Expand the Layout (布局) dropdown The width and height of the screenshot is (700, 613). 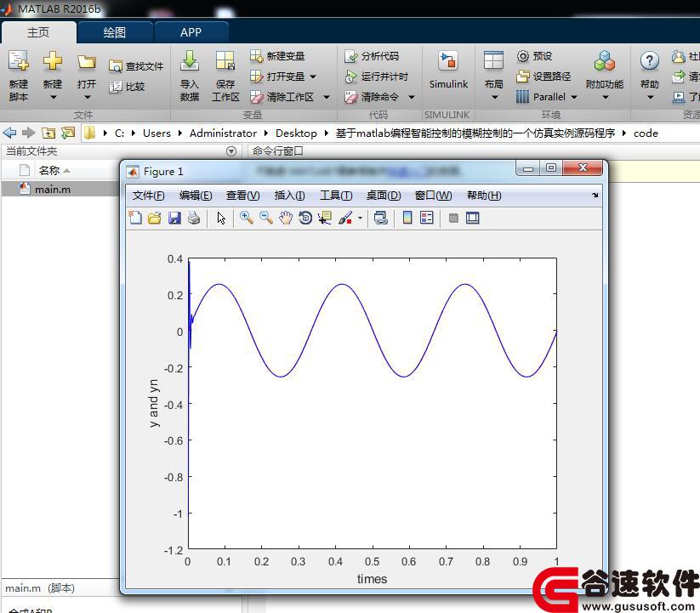coord(495,97)
